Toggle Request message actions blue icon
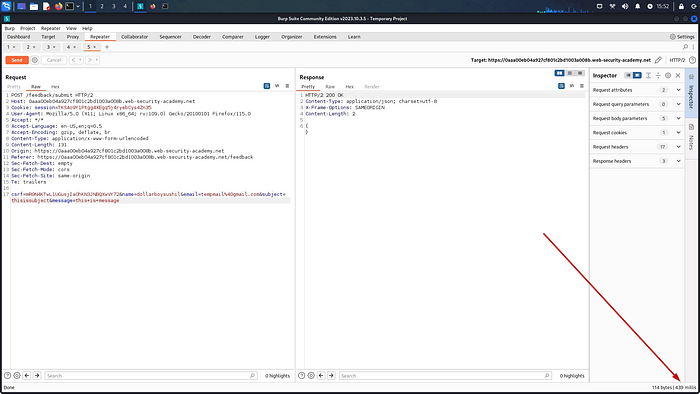 [267, 86]
